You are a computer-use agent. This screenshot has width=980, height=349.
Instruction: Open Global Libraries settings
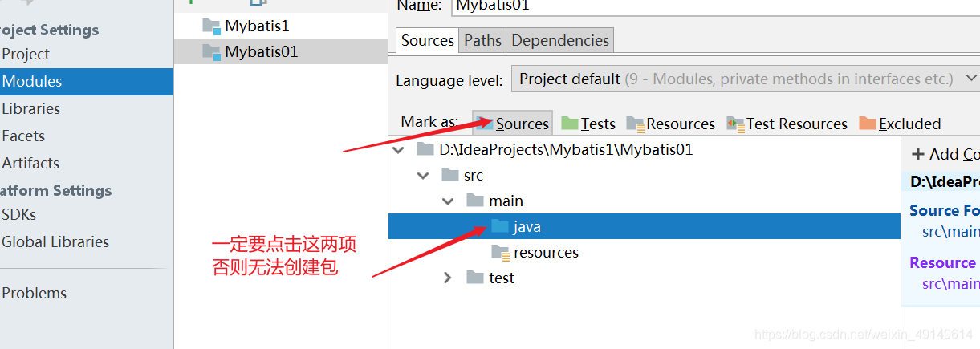click(55, 241)
